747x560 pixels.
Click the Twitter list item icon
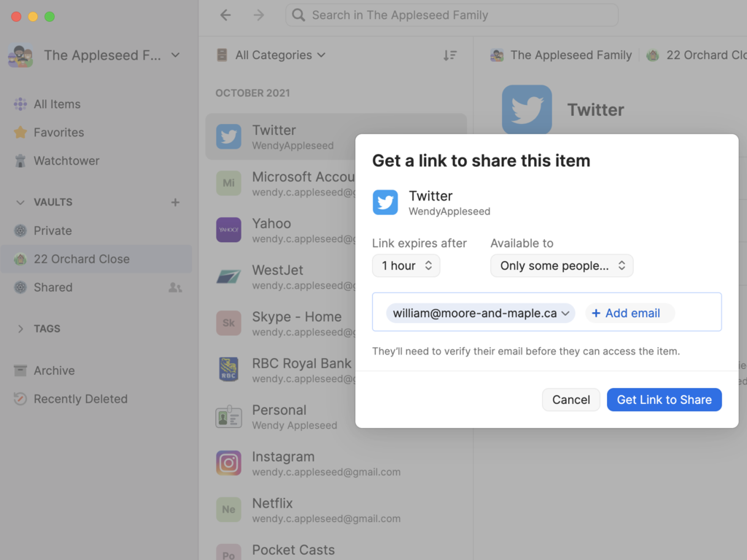228,136
